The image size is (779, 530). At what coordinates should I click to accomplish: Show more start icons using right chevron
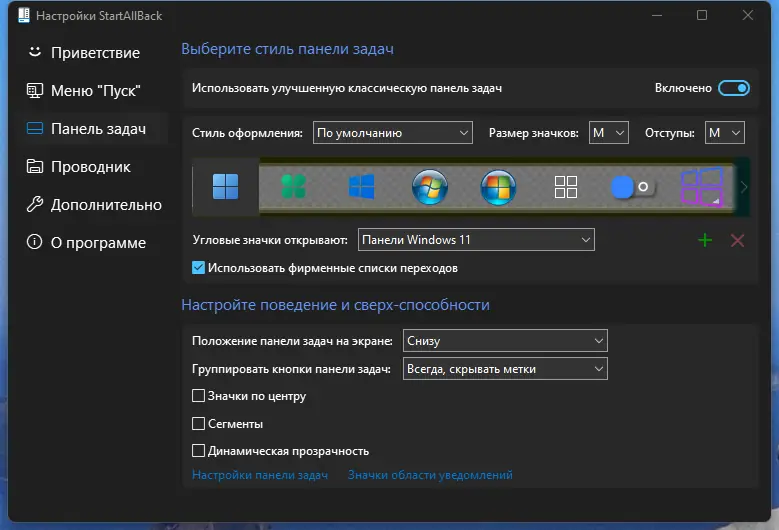point(744,187)
